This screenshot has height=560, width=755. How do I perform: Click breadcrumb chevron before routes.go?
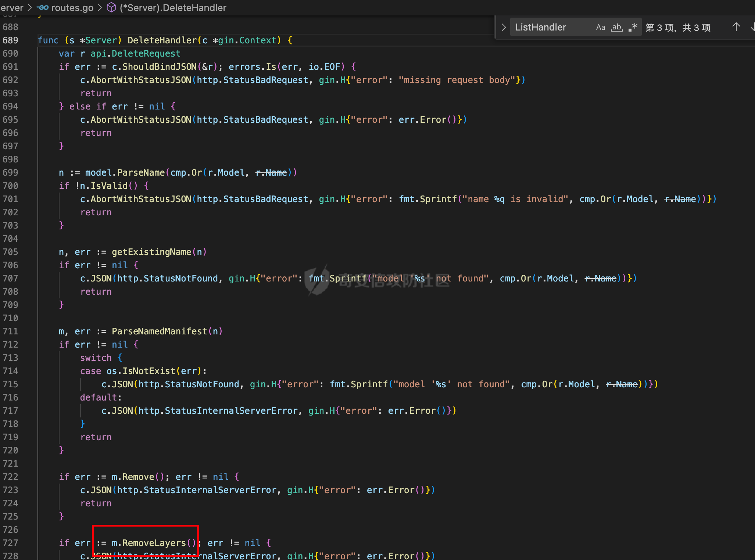point(30,8)
